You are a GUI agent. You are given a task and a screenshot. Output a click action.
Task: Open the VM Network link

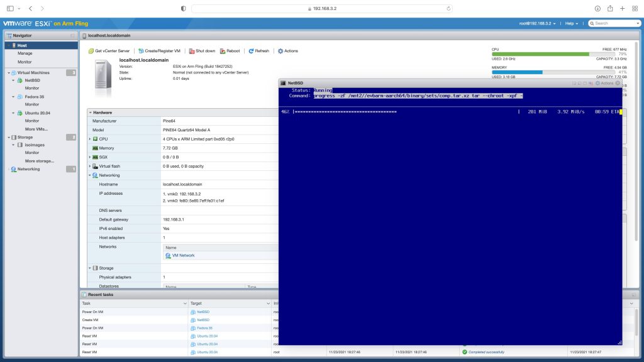pyautogui.click(x=183, y=256)
